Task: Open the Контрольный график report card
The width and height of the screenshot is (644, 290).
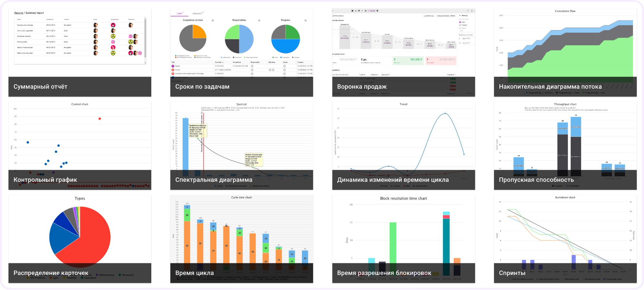Action: click(x=80, y=146)
